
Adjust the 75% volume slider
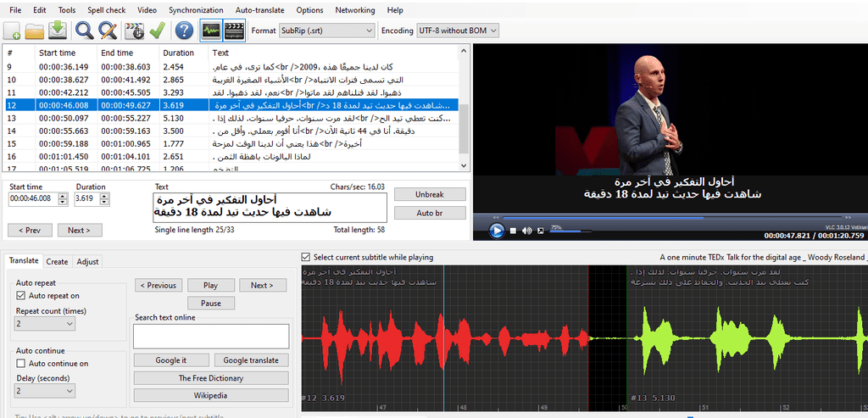(x=570, y=231)
